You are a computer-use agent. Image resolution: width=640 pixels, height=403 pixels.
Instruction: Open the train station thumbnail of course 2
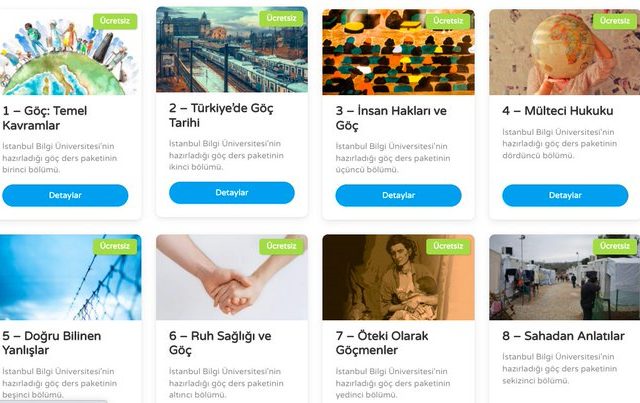pyautogui.click(x=232, y=49)
